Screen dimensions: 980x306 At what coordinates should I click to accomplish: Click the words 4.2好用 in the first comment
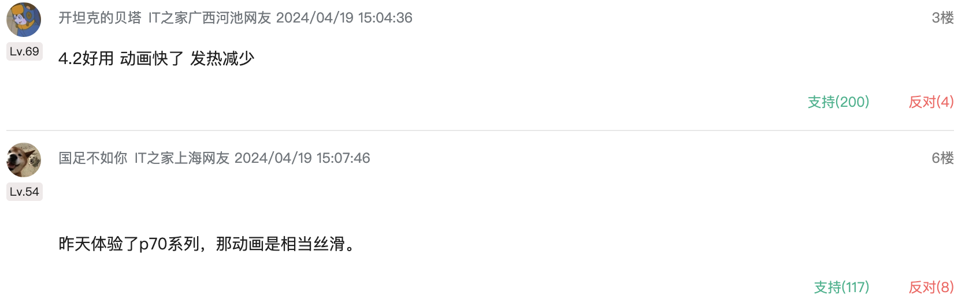click(86, 58)
